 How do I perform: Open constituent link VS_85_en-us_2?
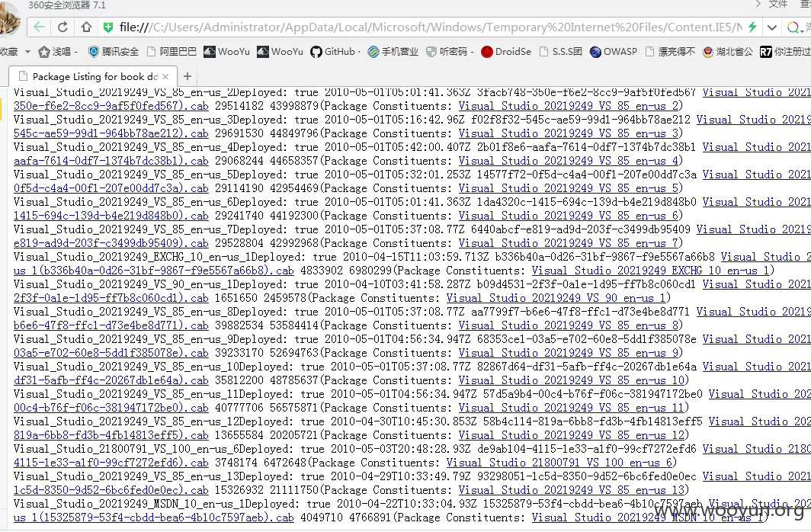pyautogui.click(x=568, y=106)
